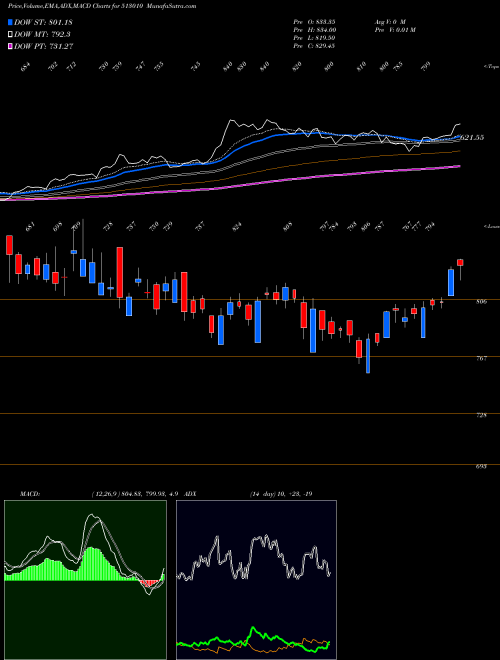The width and height of the screenshot is (500, 660).
Task: Click the 767 price level label
Action: coord(483,359)
